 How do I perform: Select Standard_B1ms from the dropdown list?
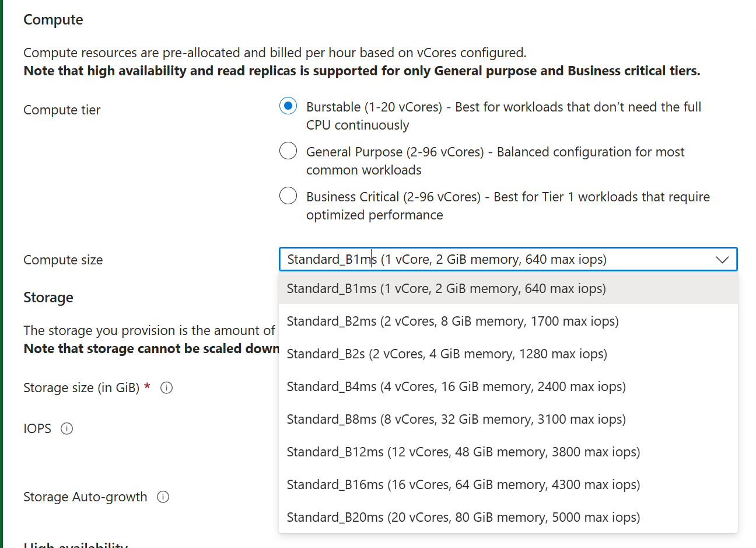click(x=446, y=288)
